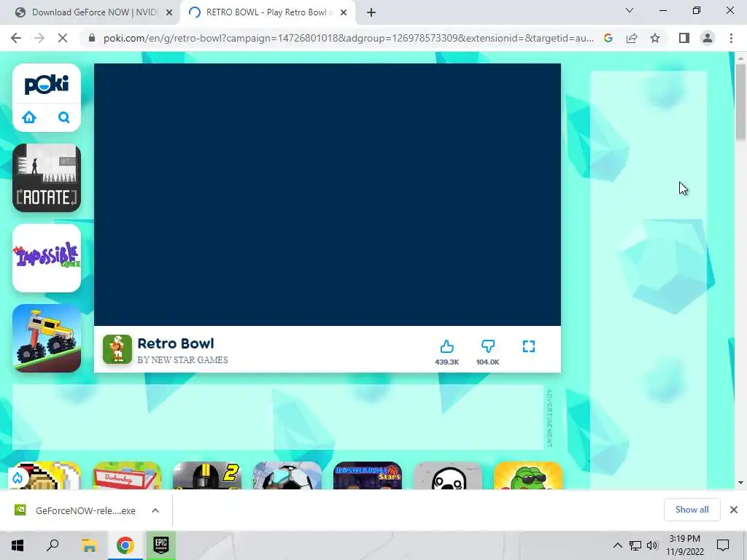Open the Windows Start menu
Screen dimensions: 747x560
click(18, 545)
